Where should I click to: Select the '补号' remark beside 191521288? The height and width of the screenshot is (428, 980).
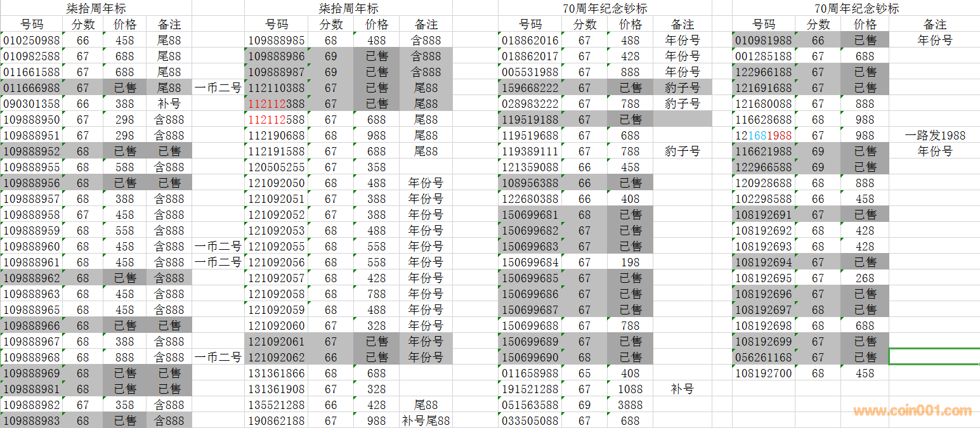click(683, 389)
